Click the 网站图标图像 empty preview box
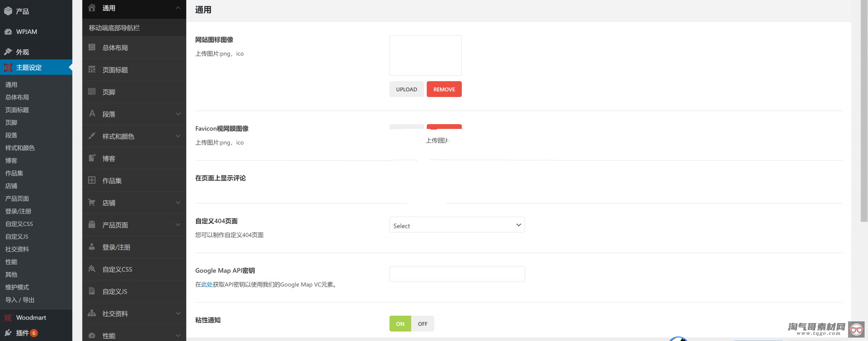The image size is (868, 341). [426, 56]
